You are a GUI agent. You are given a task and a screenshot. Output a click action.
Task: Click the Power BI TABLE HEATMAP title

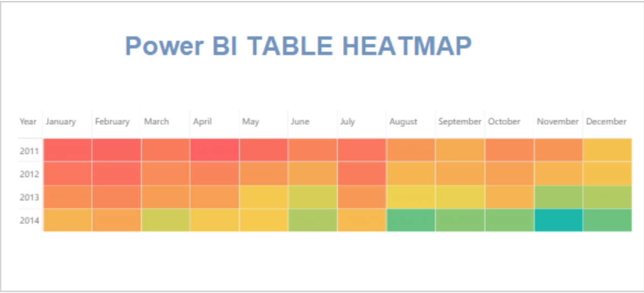coord(298,46)
